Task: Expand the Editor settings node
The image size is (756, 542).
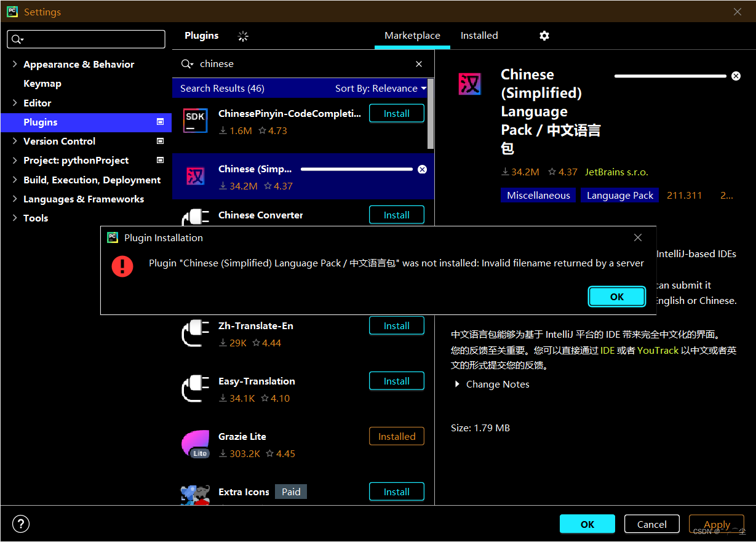Action: click(x=15, y=103)
